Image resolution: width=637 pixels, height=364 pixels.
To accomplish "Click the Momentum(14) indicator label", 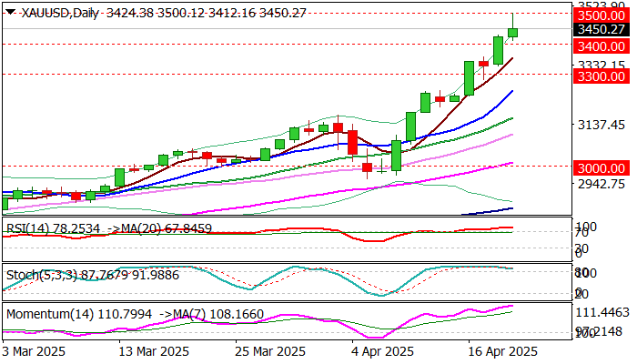I will tap(51, 314).
